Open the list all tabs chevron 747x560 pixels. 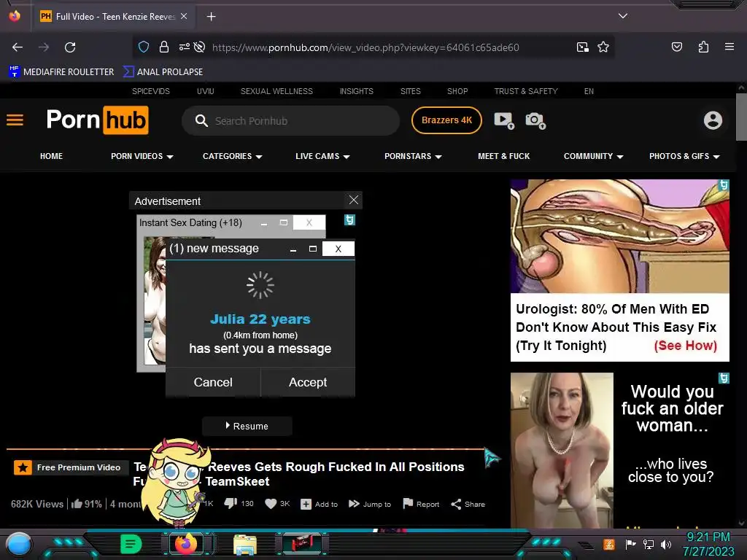[x=623, y=16]
